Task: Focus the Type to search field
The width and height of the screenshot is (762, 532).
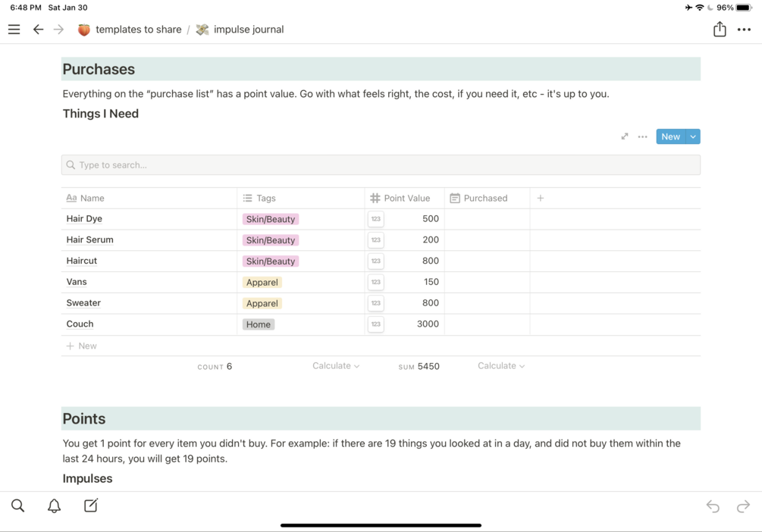Action: [x=381, y=164]
